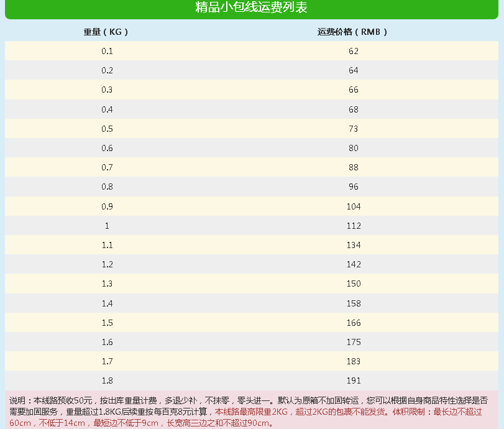Select the 1.6 weight cell

coord(107,342)
